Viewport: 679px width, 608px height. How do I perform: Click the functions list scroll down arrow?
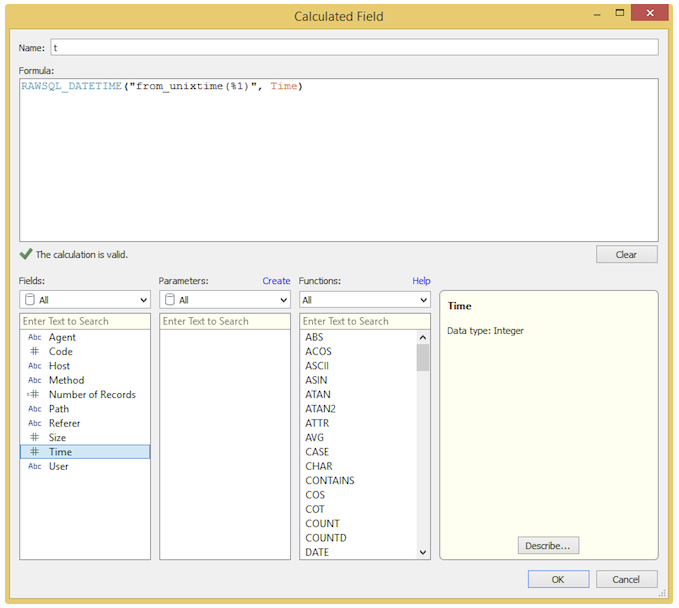(423, 552)
